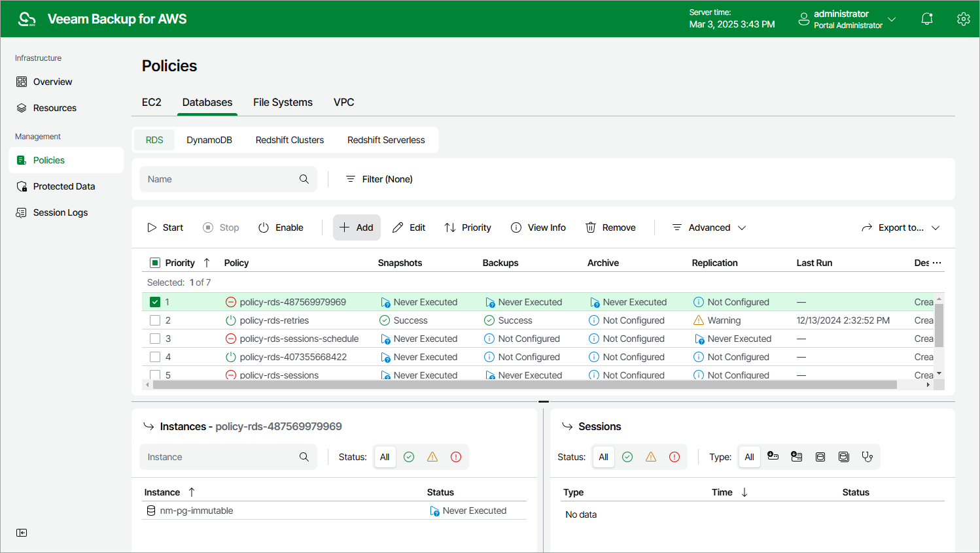Open the notifications bell

927,19
